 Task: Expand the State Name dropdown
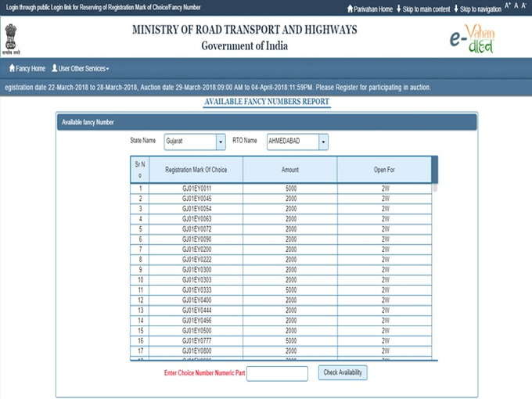[x=220, y=142]
